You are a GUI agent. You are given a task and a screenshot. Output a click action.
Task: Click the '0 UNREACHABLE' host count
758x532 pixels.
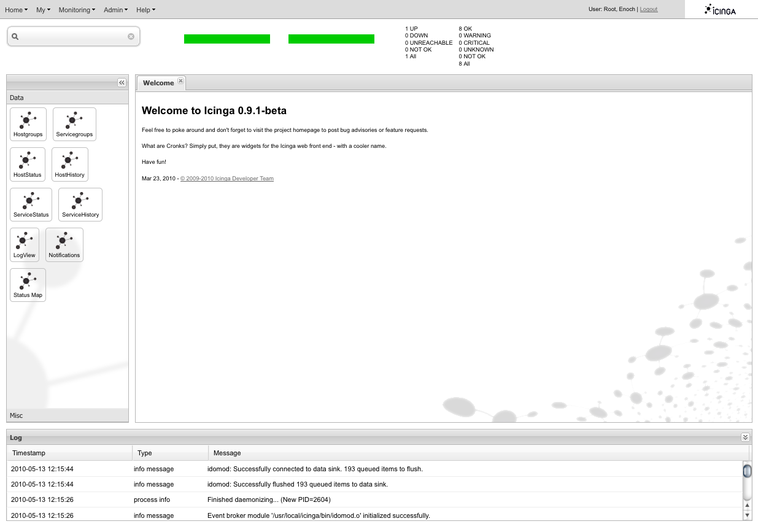[428, 43]
